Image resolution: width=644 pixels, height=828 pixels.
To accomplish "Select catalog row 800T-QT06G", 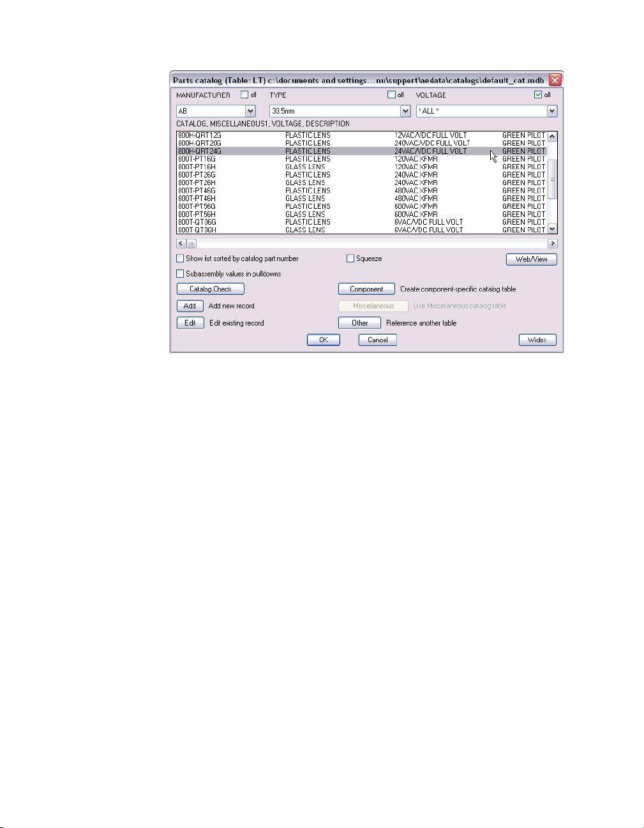I will (362, 222).
